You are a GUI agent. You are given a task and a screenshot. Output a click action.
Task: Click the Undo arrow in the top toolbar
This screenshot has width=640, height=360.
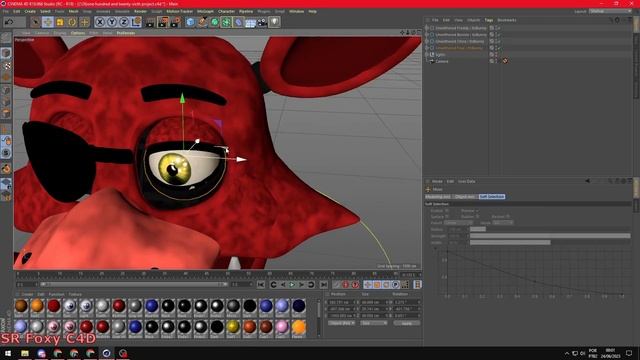[x=9, y=22]
